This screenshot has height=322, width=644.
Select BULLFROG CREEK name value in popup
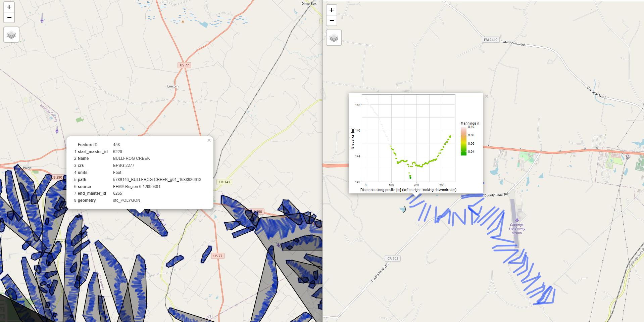pyautogui.click(x=132, y=158)
